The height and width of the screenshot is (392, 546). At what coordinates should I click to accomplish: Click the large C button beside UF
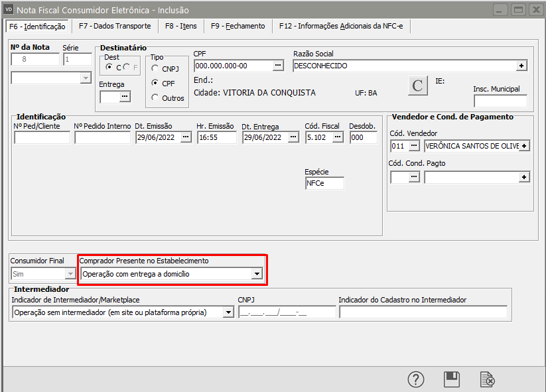click(x=417, y=86)
